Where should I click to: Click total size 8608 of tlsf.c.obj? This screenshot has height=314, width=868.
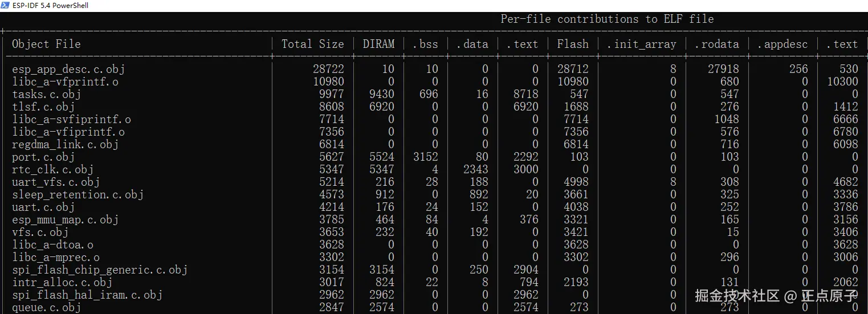[x=332, y=107]
